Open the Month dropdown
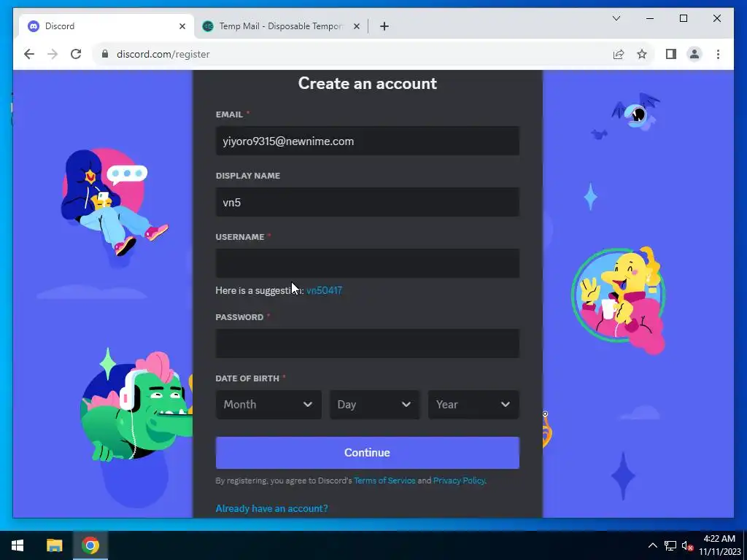This screenshot has height=560, width=747. coord(268,404)
